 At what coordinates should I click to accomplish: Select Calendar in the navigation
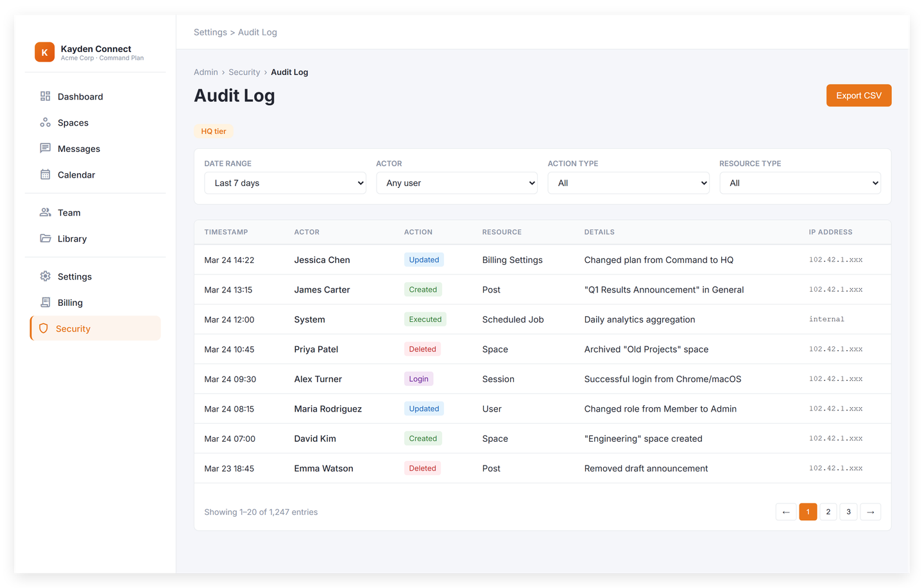point(95,174)
